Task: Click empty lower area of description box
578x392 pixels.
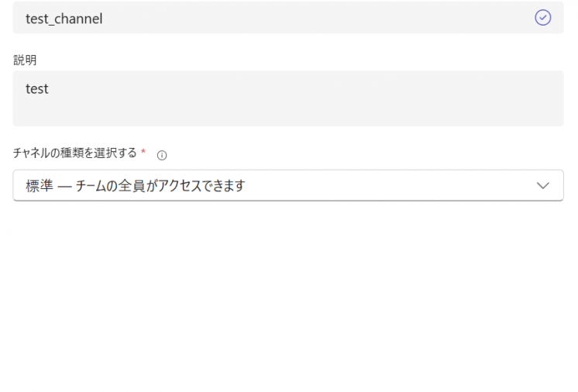Action: (x=287, y=113)
